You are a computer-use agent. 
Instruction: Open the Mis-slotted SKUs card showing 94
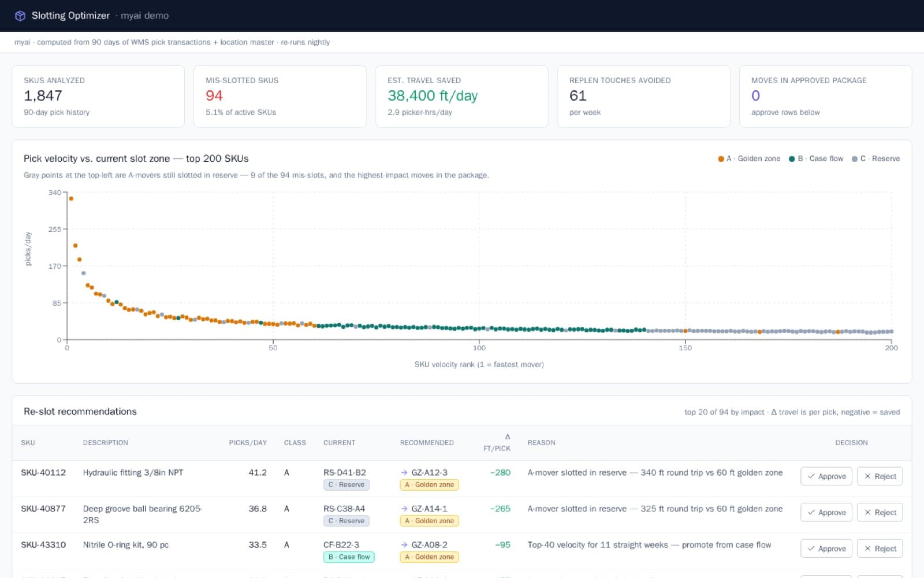pos(280,96)
